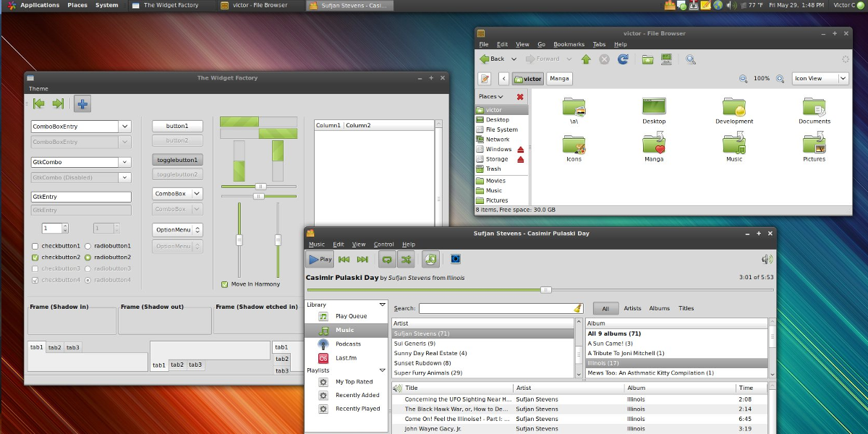Open the Places sidebar dropdown

pos(491,96)
